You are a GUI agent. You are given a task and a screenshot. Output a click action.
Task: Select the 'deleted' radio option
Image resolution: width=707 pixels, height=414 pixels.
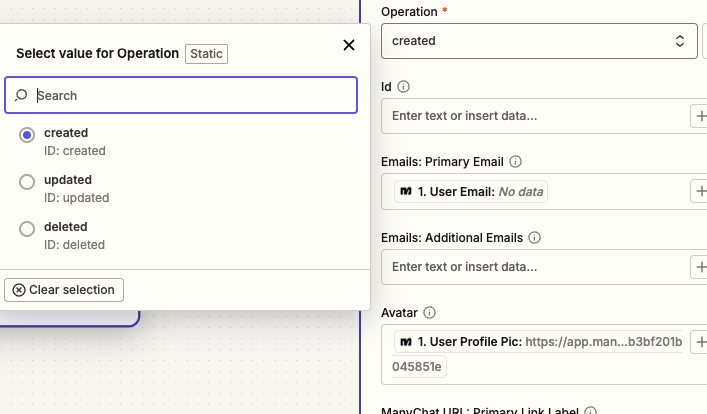click(x=28, y=229)
